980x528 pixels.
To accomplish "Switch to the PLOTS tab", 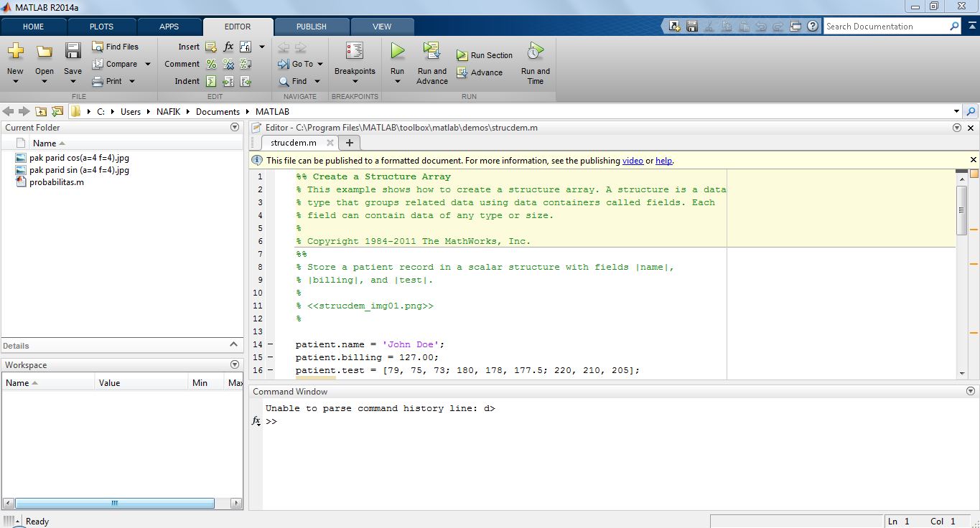I will 101,27.
